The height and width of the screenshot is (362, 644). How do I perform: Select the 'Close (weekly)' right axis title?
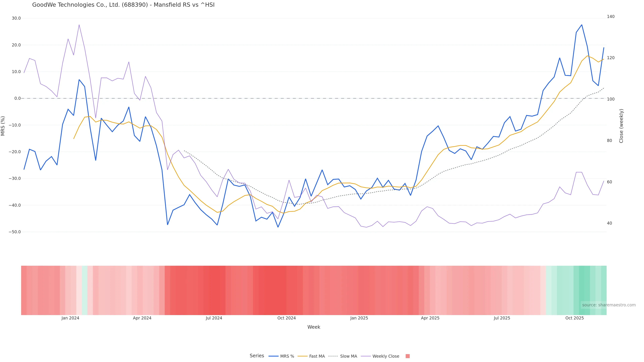click(621, 126)
